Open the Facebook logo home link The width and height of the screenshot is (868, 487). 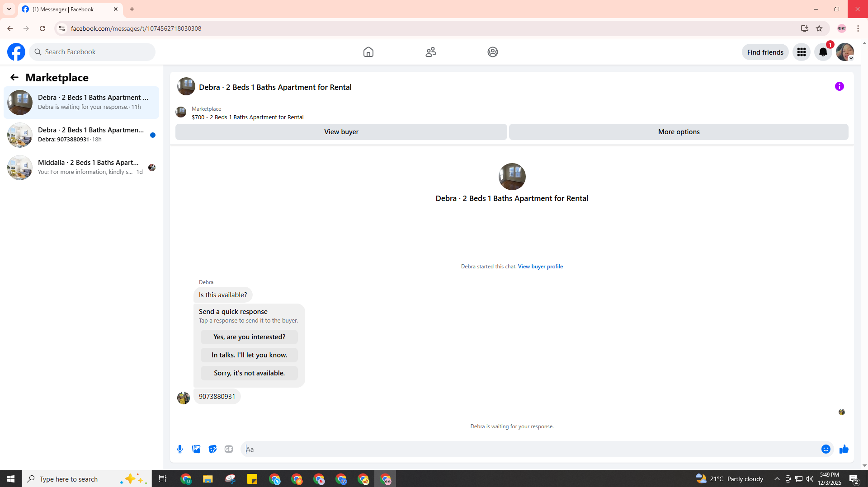16,52
